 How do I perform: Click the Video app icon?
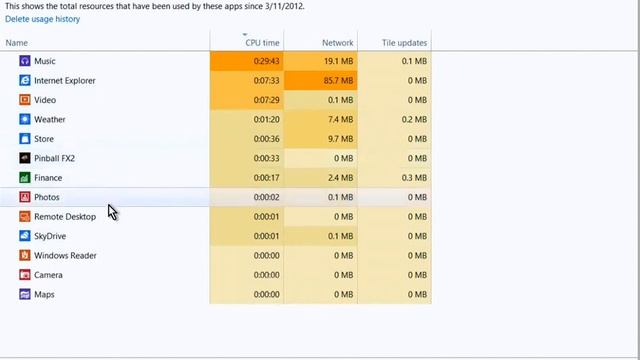(x=25, y=100)
